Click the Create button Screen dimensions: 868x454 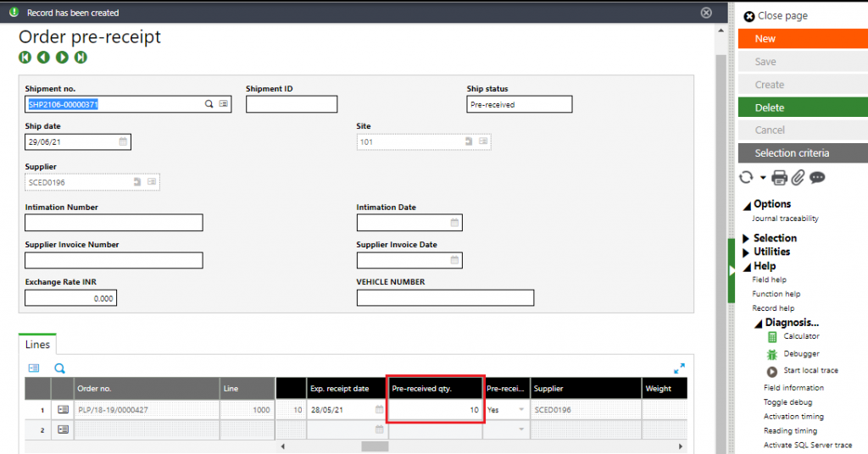pos(803,85)
